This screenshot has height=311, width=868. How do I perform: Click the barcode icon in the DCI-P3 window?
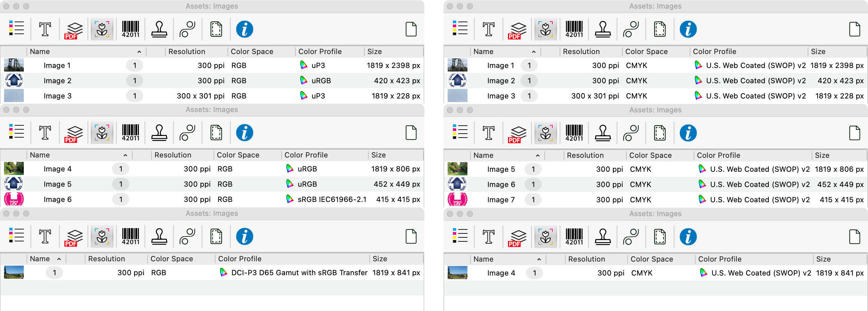coord(130,236)
